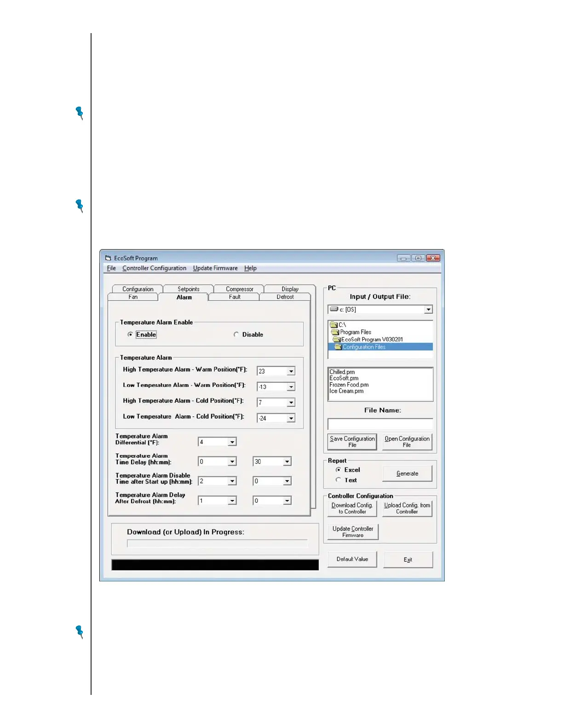Viewport: 563px width, 728px height.
Task: Click the Generate report button
Action: coord(407,473)
